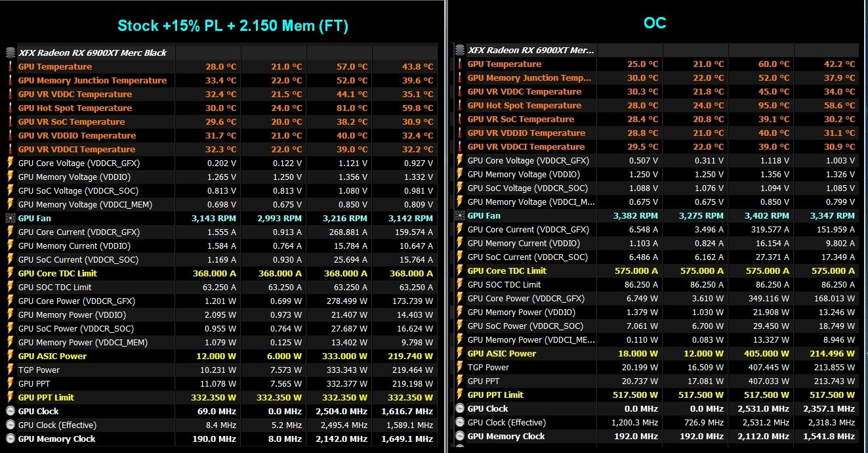This screenshot has width=868, height=453.
Task: Click clock icon of GPU Memory Clock in Stock panel
Action: coord(10,439)
